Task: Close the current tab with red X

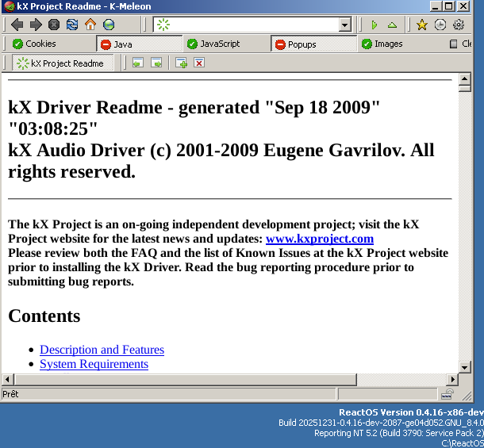Action: 199,63
